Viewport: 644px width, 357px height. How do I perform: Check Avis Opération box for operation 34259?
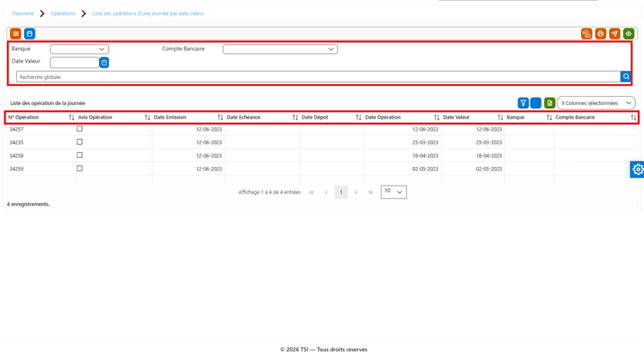pyautogui.click(x=80, y=169)
